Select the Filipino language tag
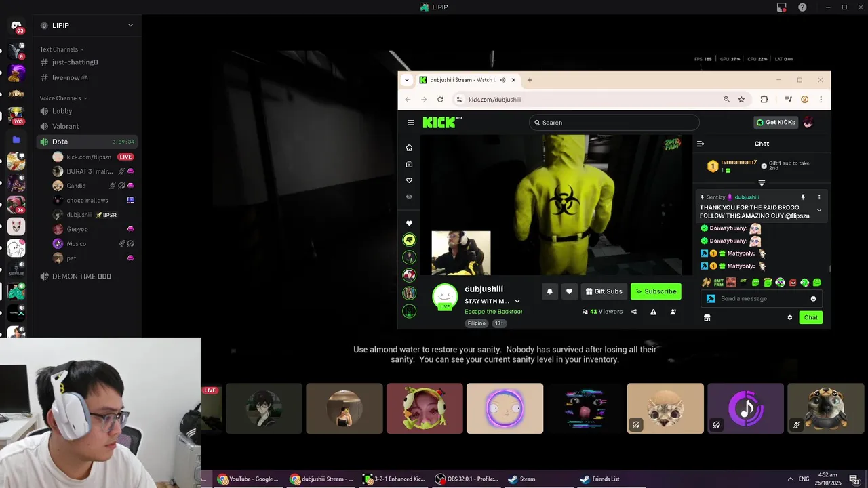 click(x=477, y=323)
